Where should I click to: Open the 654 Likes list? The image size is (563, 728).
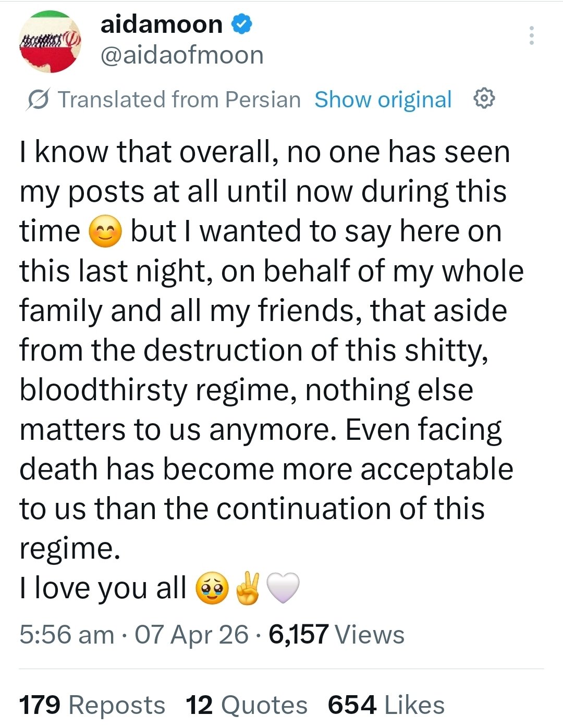386,705
